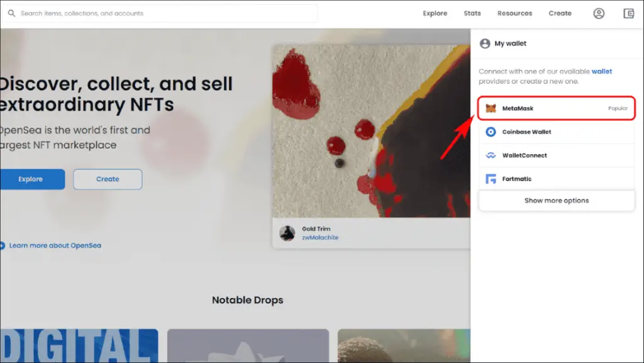Open the Resources menu

pos(514,14)
